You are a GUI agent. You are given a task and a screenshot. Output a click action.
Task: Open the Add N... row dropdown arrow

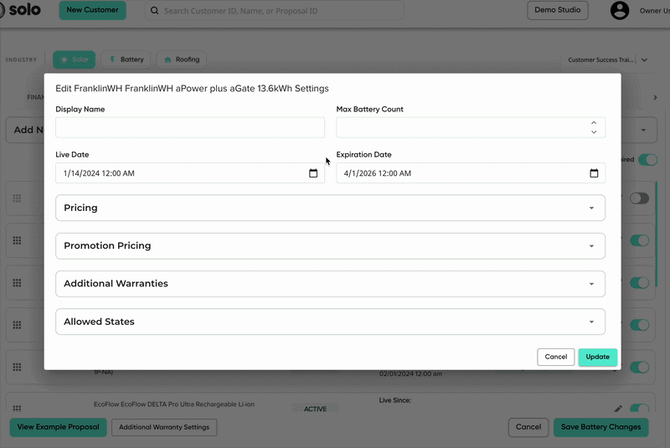click(x=644, y=130)
